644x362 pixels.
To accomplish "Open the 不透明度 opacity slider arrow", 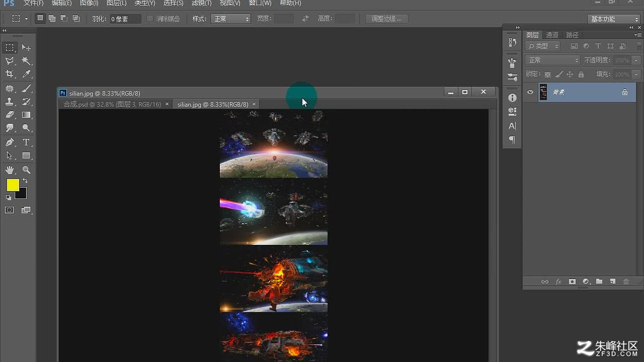I will [636, 60].
